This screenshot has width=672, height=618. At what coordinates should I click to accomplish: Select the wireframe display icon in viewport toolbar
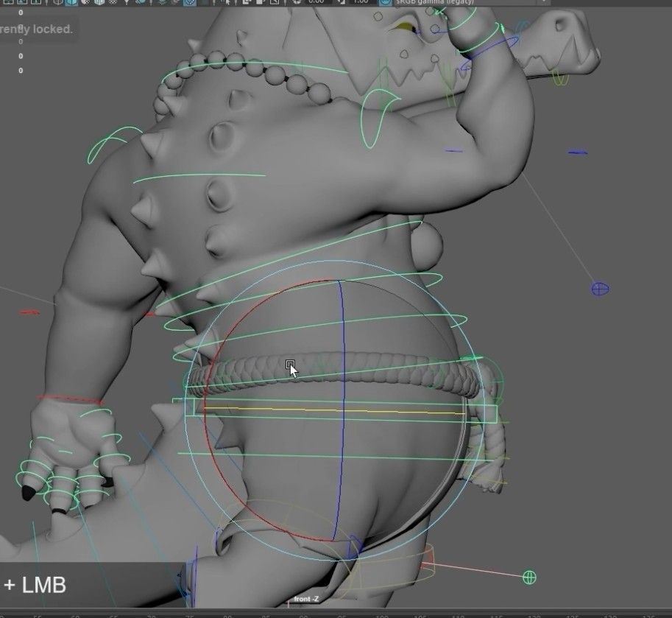58,1
